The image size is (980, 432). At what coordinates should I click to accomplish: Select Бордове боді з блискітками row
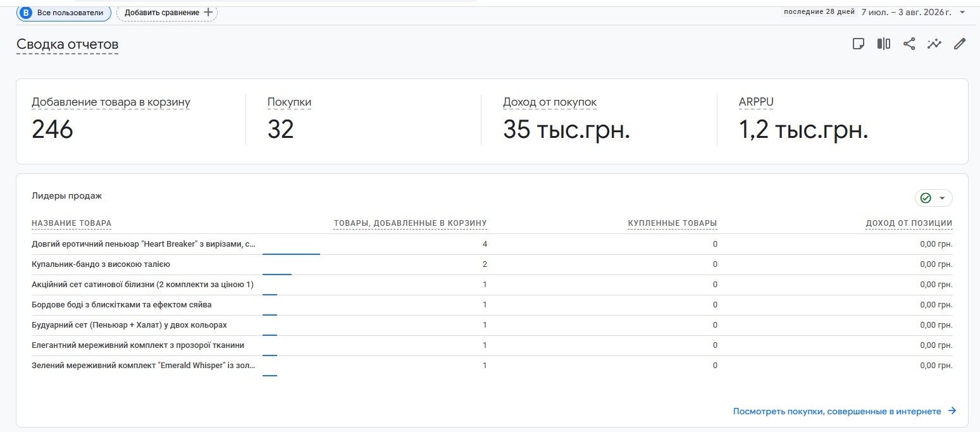492,305
